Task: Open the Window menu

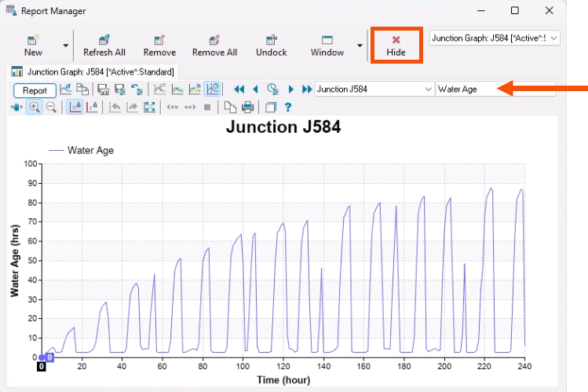Action: (327, 45)
